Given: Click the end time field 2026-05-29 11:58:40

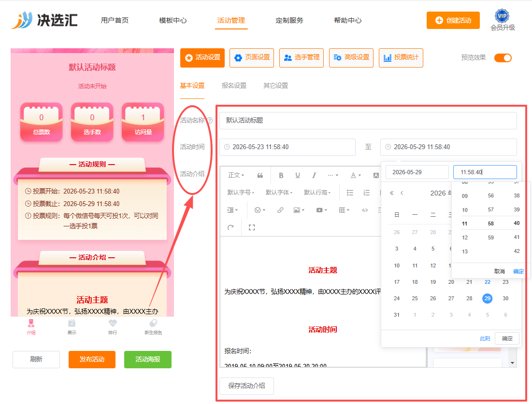Looking at the screenshot, I should coord(448,147).
